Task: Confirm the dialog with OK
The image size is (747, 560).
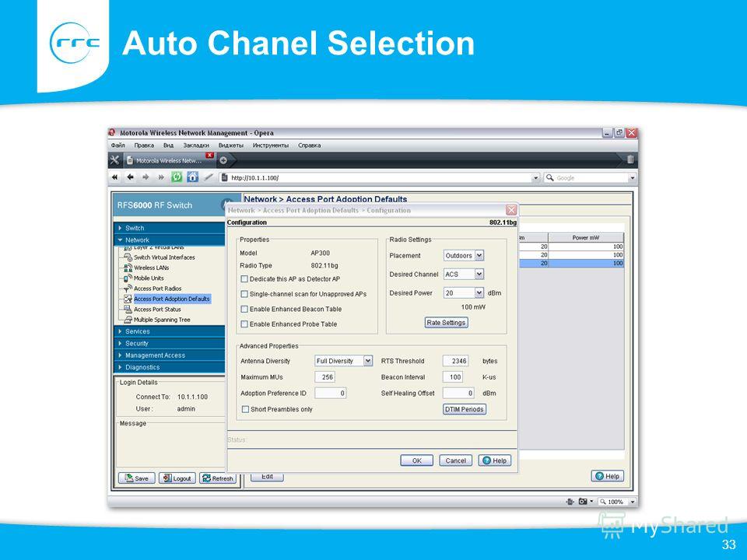Action: 417,460
